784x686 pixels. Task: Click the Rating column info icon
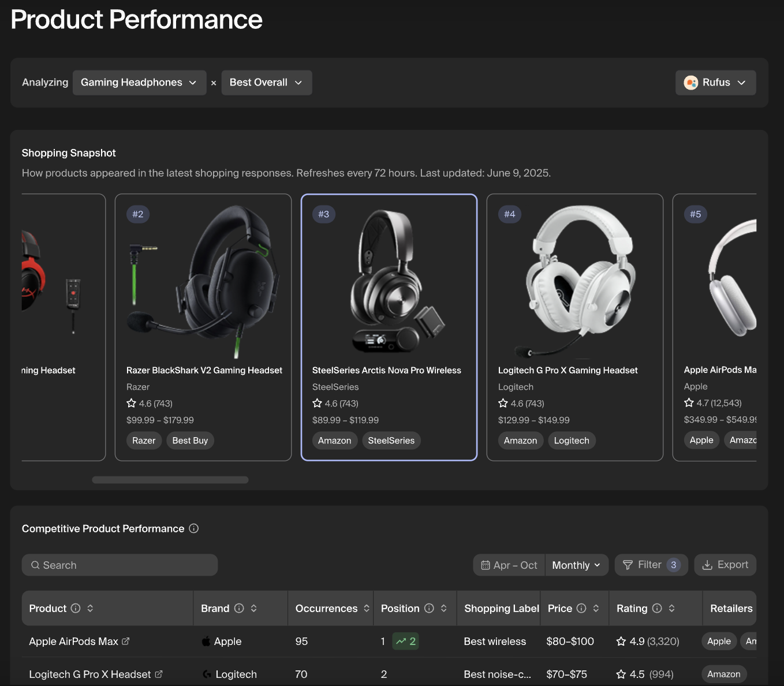click(657, 608)
